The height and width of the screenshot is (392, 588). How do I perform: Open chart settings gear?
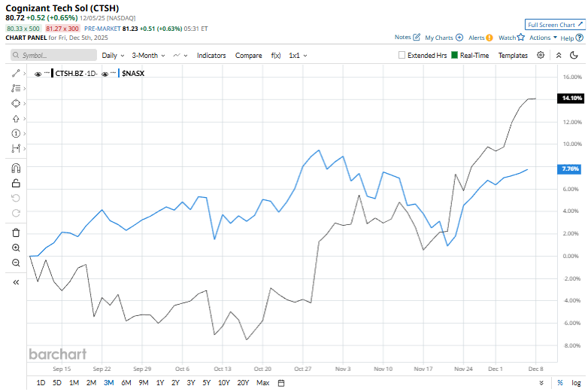(541, 55)
